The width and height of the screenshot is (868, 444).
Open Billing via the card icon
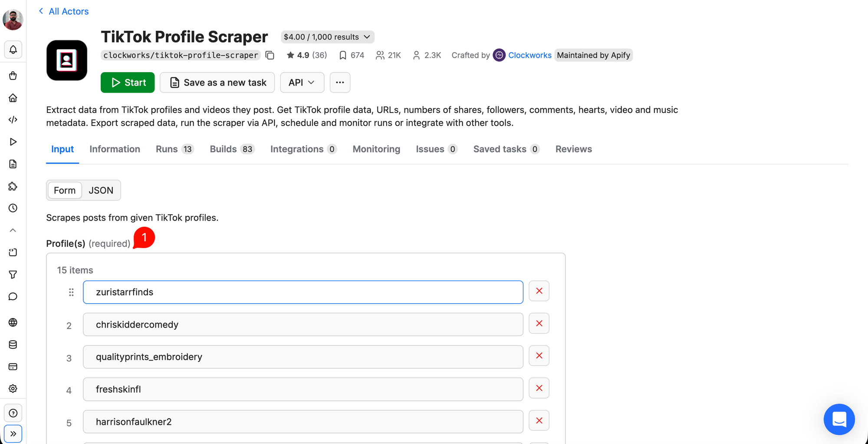point(13,367)
